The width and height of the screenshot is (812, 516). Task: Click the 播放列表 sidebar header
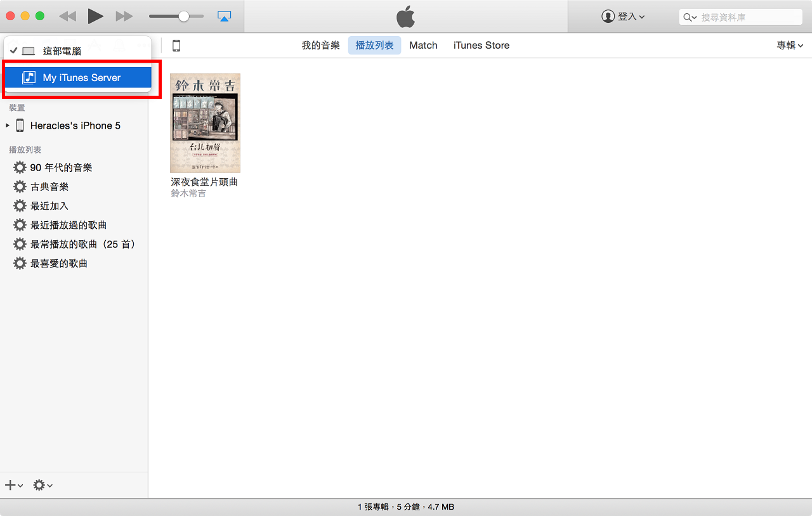pyautogui.click(x=25, y=150)
